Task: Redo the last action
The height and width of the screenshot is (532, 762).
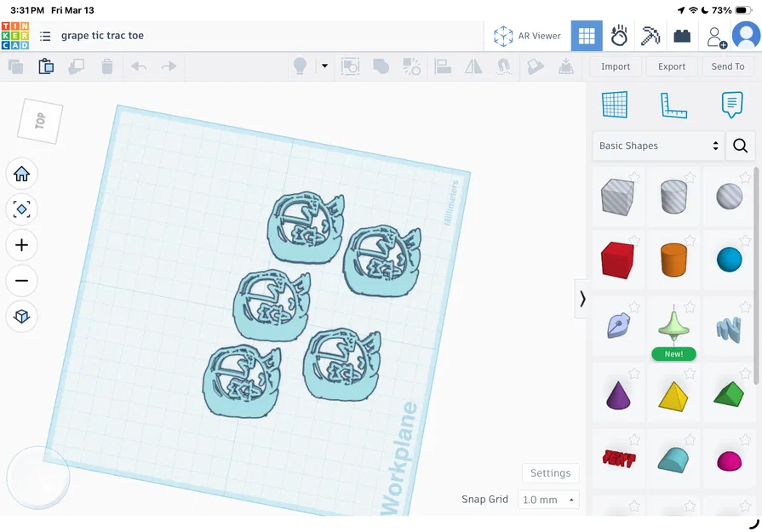Action: click(169, 66)
